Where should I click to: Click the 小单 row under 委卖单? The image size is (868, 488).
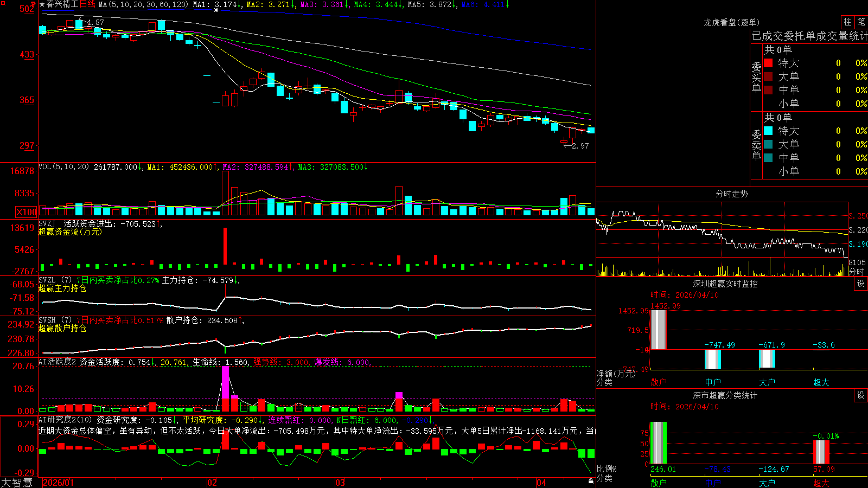click(x=816, y=171)
